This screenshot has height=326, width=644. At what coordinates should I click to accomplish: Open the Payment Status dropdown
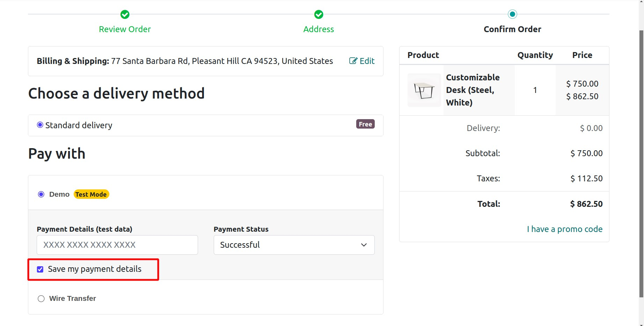[294, 245]
